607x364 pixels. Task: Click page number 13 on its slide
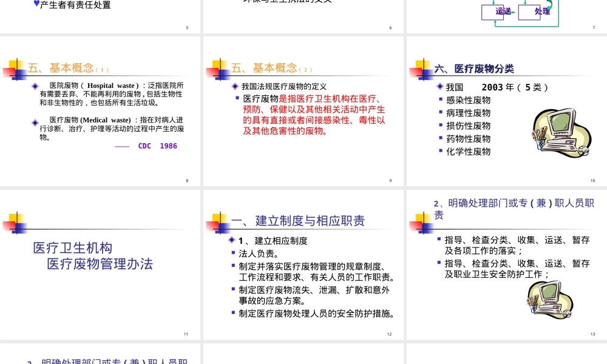pos(592,334)
